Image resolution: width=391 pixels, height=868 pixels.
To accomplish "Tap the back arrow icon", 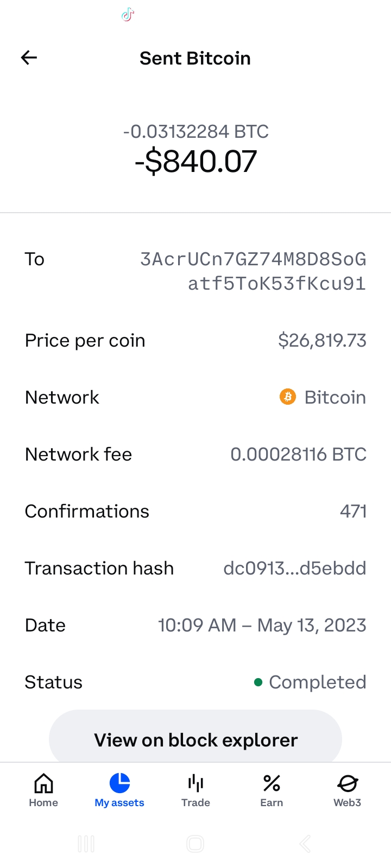I will (x=29, y=58).
